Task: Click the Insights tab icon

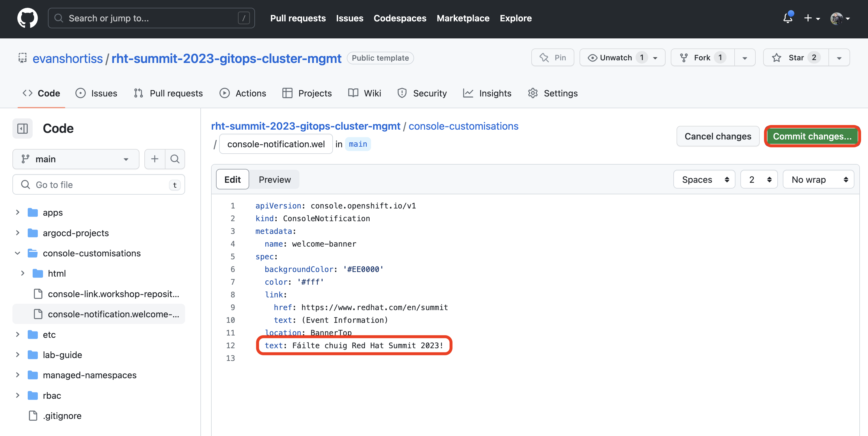Action: pos(468,93)
